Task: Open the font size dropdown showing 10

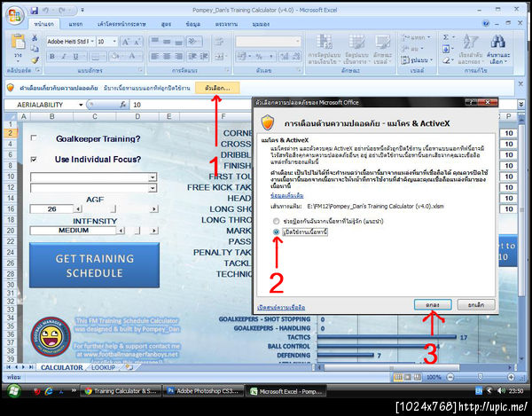Action: tap(114, 42)
